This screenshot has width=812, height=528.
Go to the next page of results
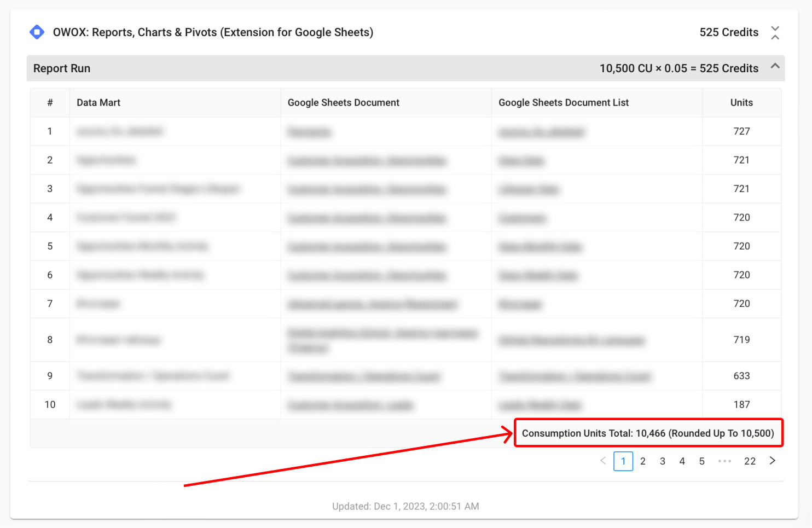[772, 461]
